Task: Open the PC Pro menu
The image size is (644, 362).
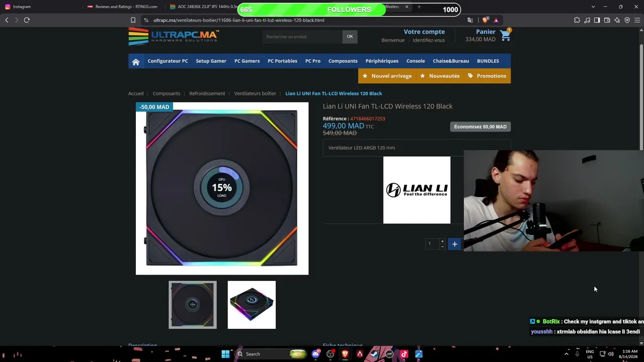Action: click(x=313, y=61)
